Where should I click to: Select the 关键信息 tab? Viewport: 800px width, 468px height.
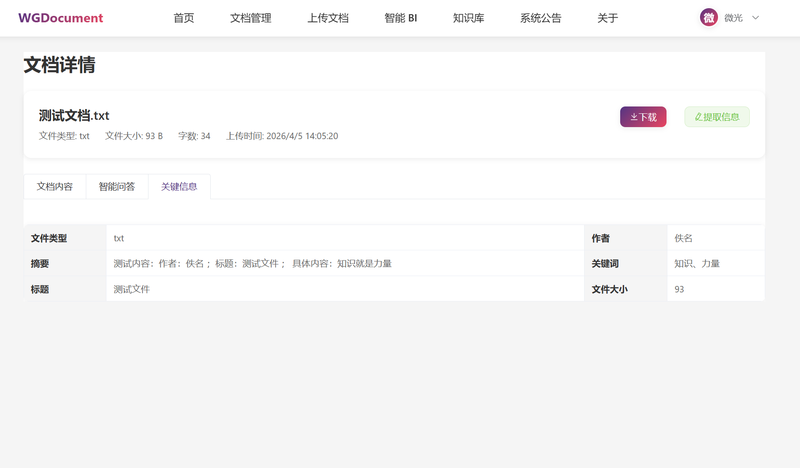(179, 187)
